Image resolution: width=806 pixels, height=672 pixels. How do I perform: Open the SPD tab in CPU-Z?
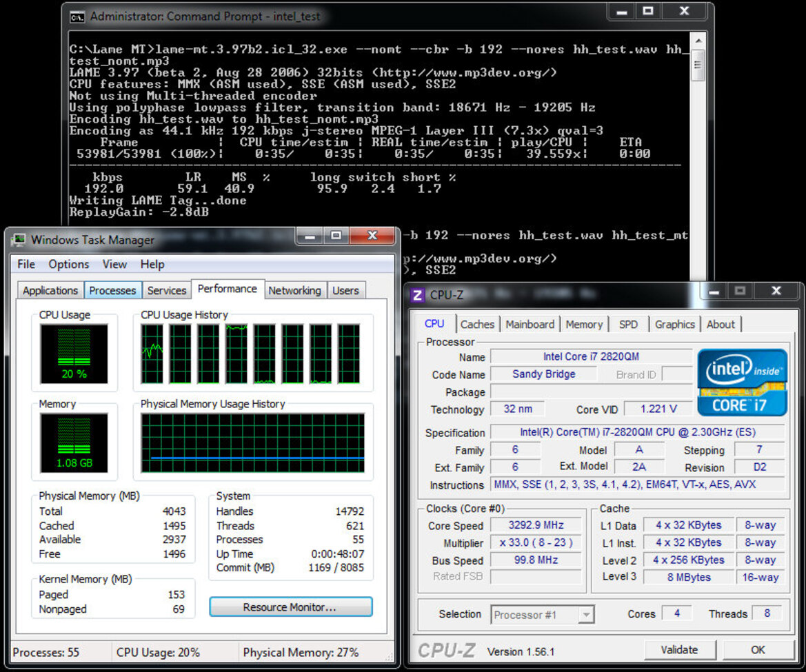click(x=628, y=324)
